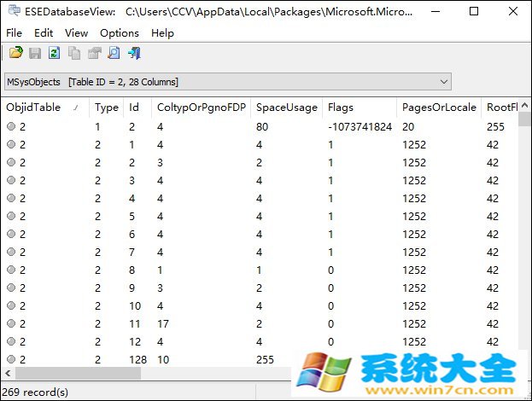Image resolution: width=532 pixels, height=401 pixels.
Task: Select the row with Id 12
Action: point(260,341)
